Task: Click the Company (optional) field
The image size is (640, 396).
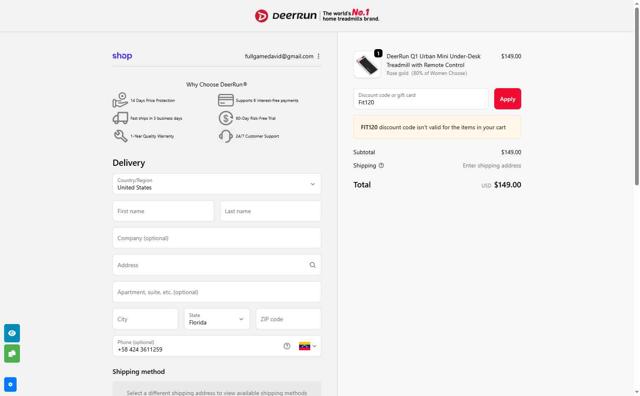Action: (217, 238)
